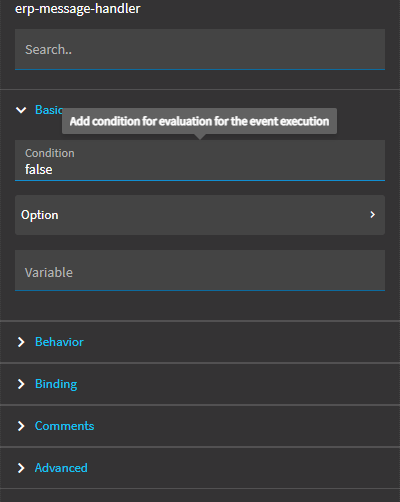Focus the Condition input showing false
Image resolution: width=400 pixels, height=502 pixels.
200,160
